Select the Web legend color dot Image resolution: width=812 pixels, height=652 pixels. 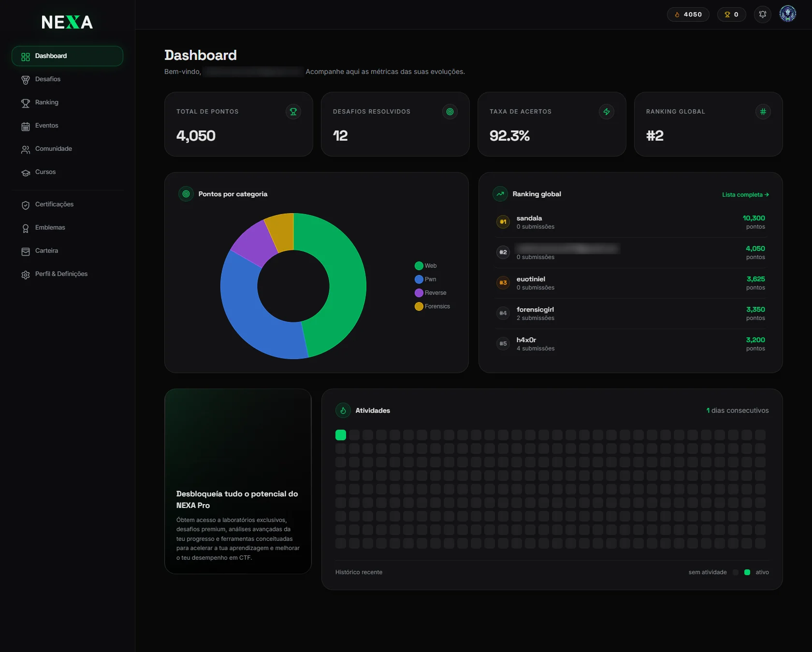click(419, 266)
